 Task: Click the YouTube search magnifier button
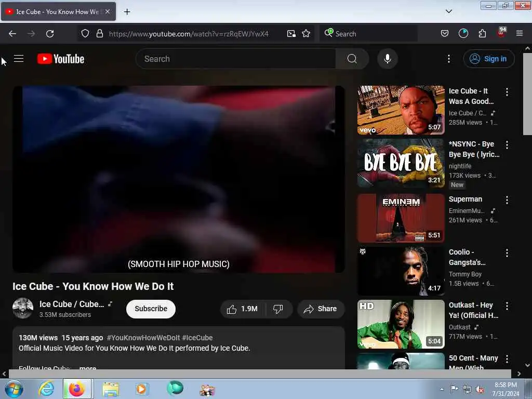click(x=352, y=59)
